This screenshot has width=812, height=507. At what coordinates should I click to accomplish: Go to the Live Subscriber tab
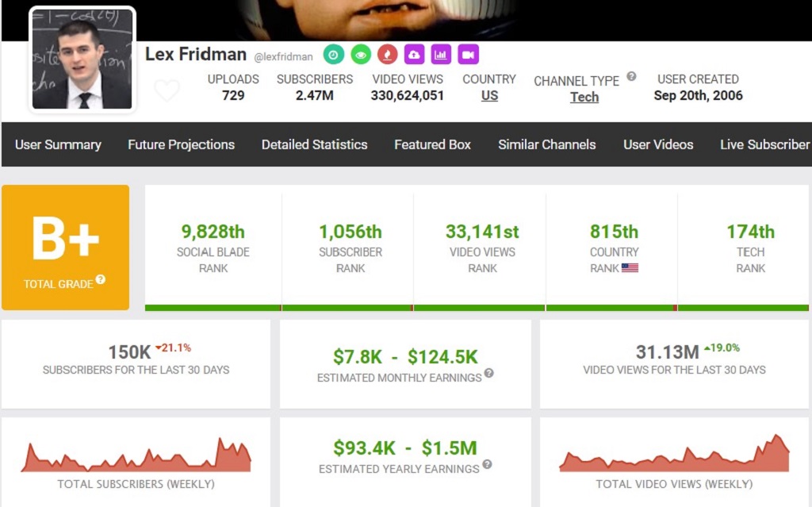pyautogui.click(x=763, y=144)
